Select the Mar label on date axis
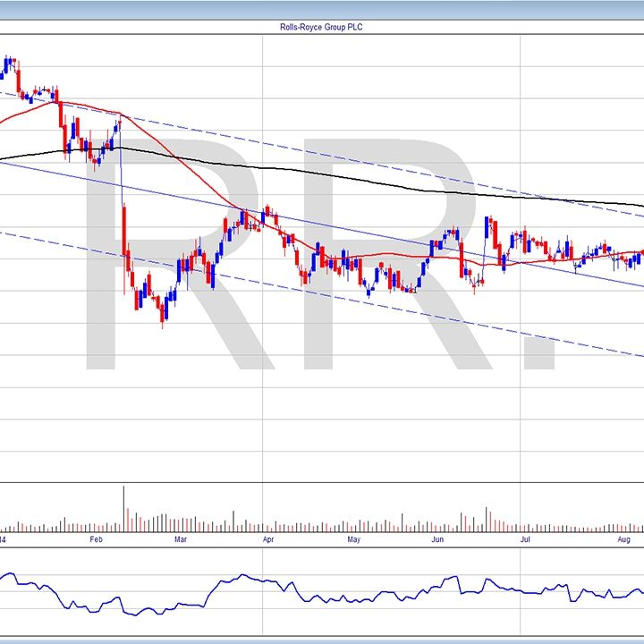Image resolution: width=644 pixels, height=644 pixels. click(x=182, y=540)
